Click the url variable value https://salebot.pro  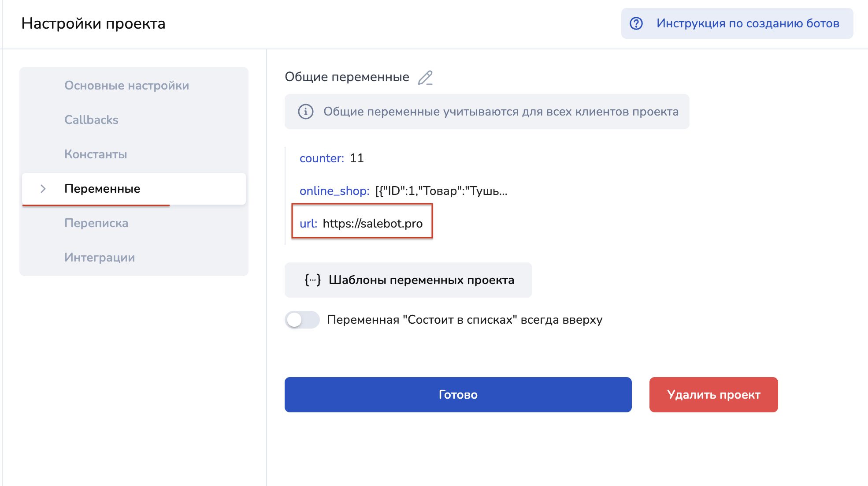pyautogui.click(x=372, y=224)
